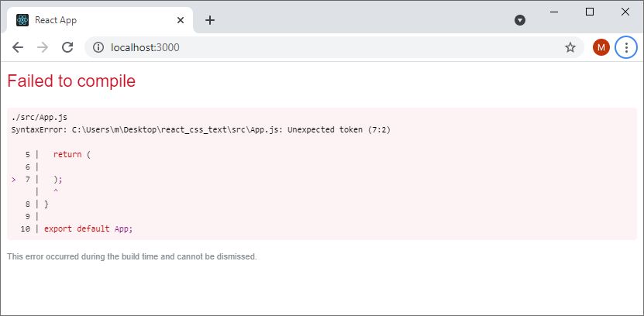
Task: Click the return ( code line 5
Action: click(72, 154)
